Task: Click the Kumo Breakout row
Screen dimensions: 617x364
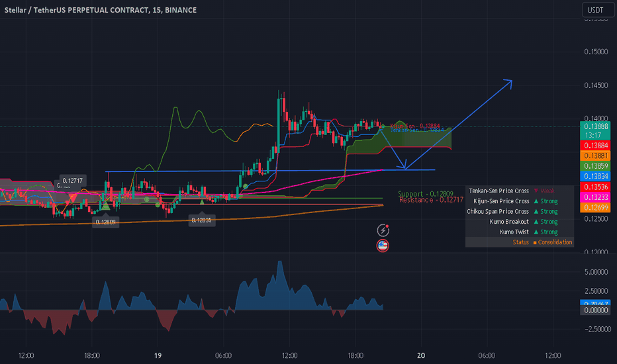Action: pyautogui.click(x=520, y=222)
